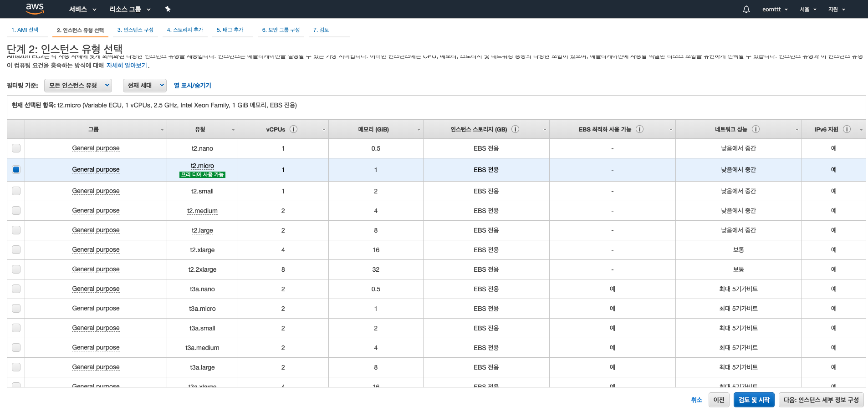Select the t2.2xlarge row checkbox

click(x=16, y=269)
